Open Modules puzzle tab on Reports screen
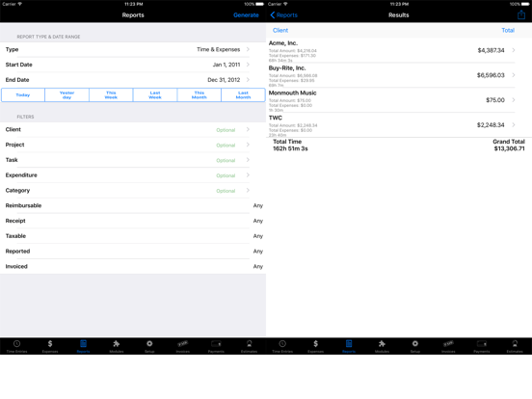 click(117, 346)
